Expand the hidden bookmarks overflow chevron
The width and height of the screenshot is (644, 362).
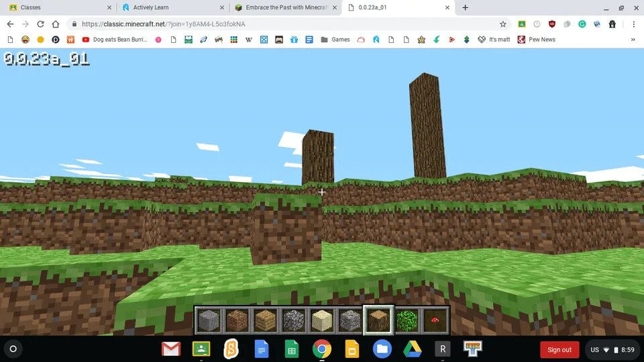point(633,40)
